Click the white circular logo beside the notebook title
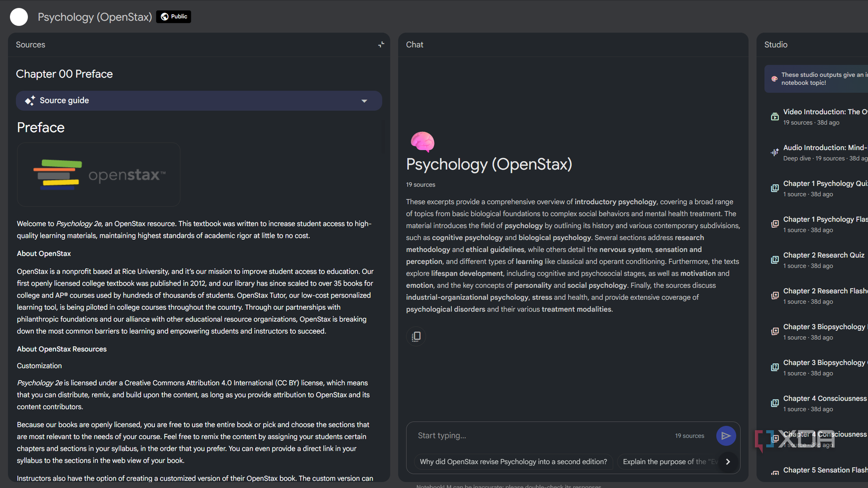 (19, 17)
